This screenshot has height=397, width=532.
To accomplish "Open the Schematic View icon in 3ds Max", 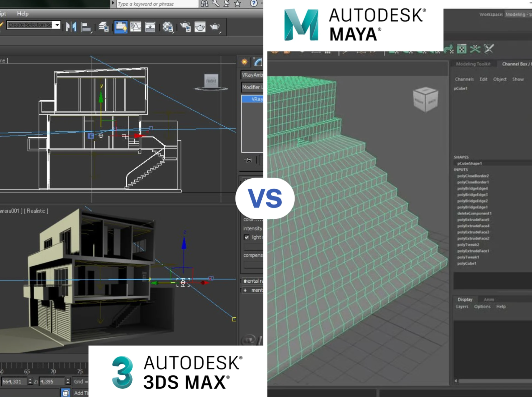I will (150, 27).
